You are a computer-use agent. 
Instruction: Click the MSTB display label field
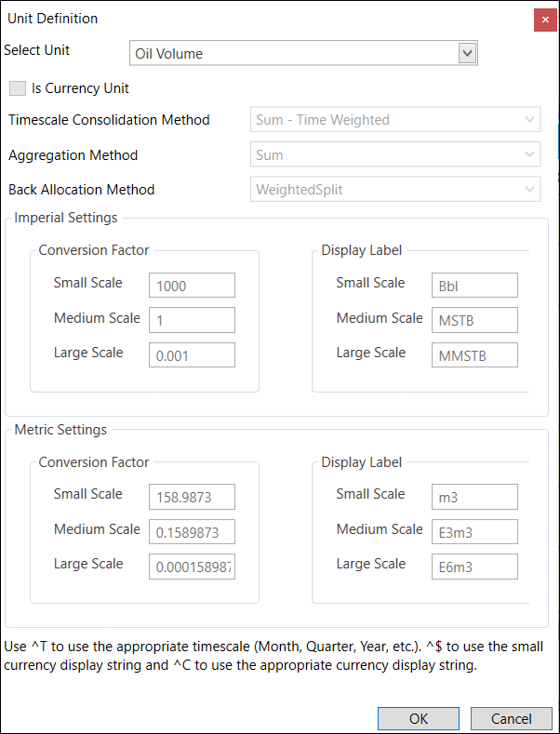point(474,321)
